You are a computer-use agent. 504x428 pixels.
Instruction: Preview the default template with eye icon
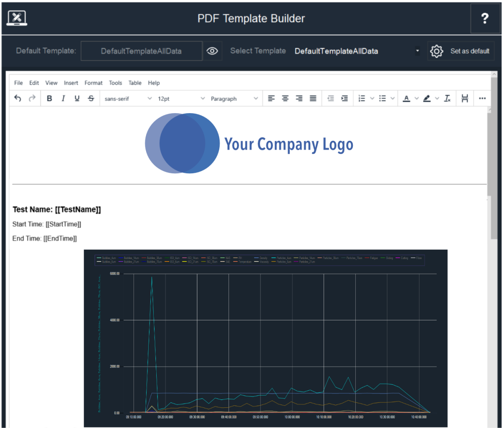pyautogui.click(x=212, y=51)
